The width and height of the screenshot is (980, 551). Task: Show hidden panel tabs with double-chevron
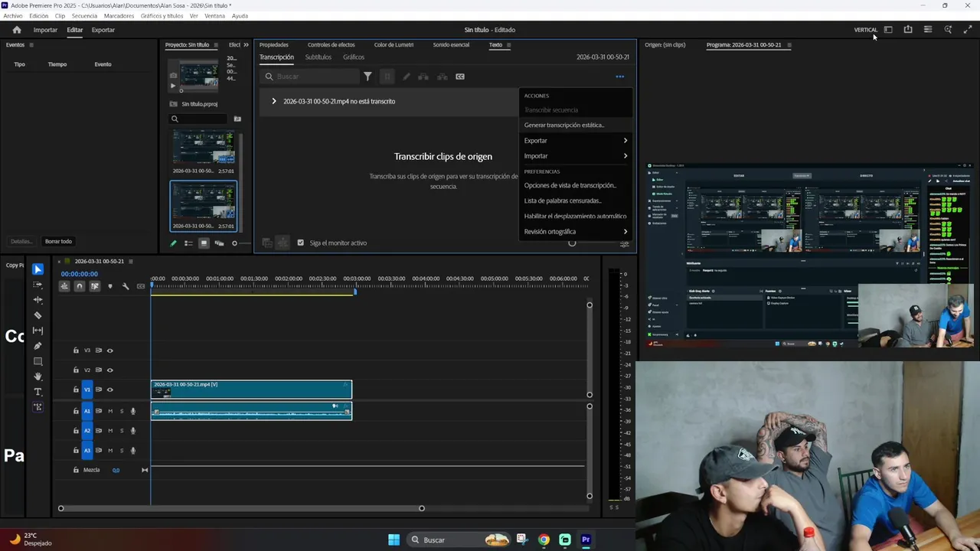pos(246,45)
